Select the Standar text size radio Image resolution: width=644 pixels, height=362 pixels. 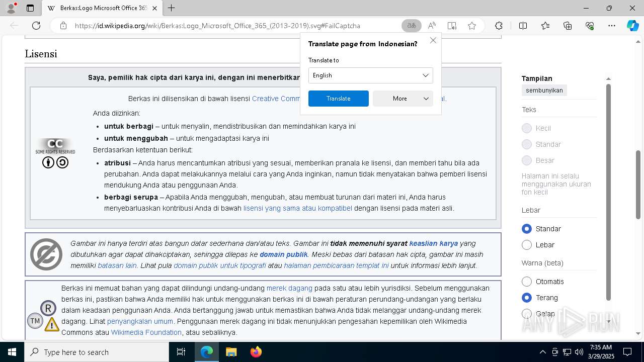[x=527, y=144]
